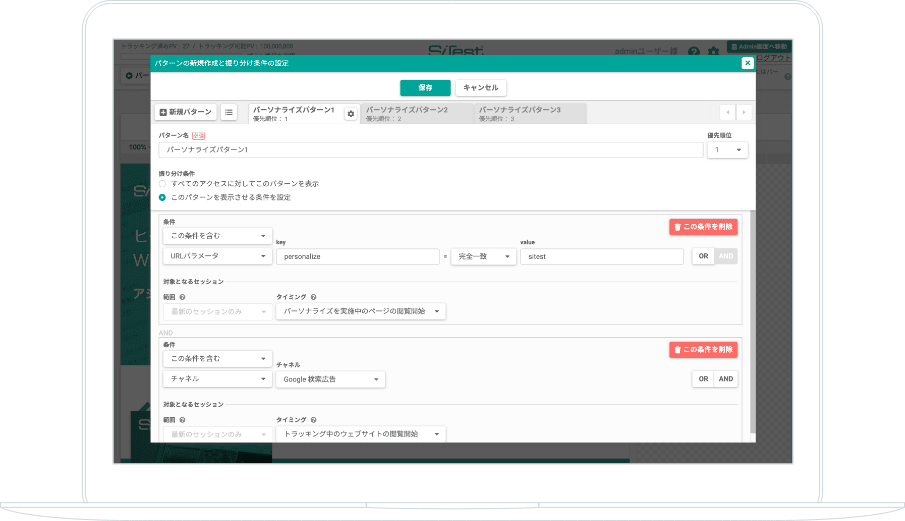
Task: Click help icon next to 範囲 in URLパラメータ condition
Action: (x=182, y=297)
